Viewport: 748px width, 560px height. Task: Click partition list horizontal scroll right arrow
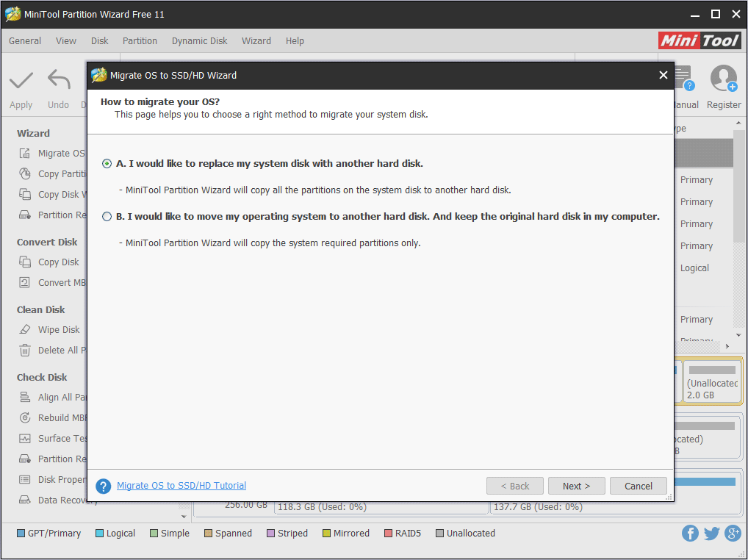[x=727, y=346]
